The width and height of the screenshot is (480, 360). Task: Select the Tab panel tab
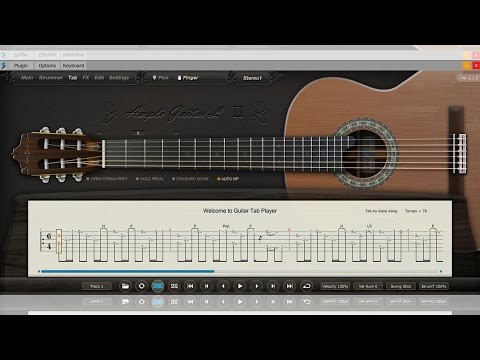73,78
